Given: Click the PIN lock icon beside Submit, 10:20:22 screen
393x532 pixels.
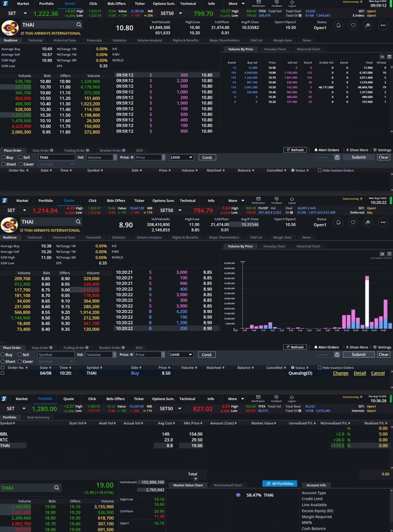Looking at the screenshot, I should pyautogui.click(x=337, y=355).
